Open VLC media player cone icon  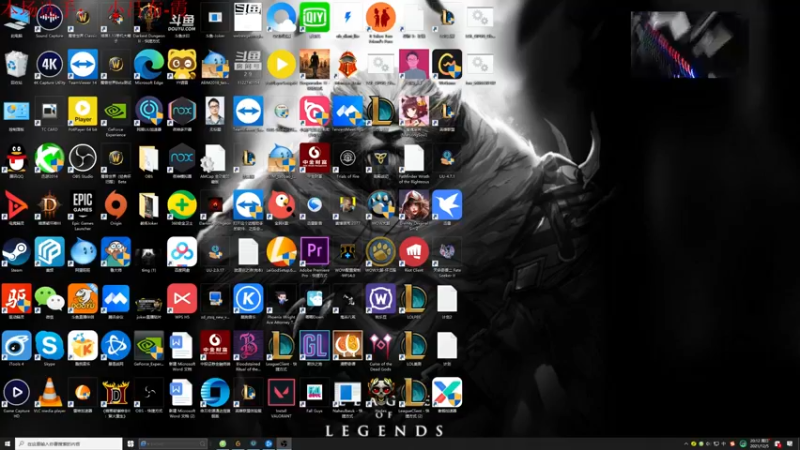49,393
